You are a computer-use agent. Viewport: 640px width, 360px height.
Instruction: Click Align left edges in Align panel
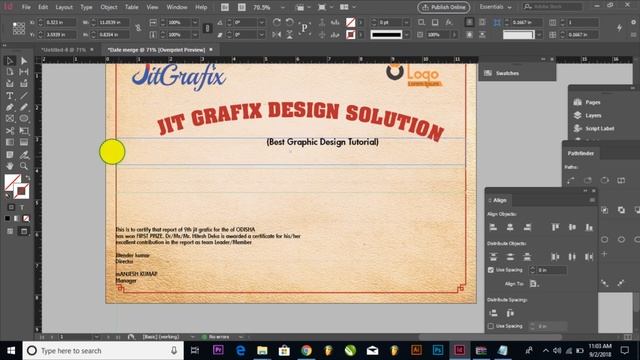[x=493, y=227]
